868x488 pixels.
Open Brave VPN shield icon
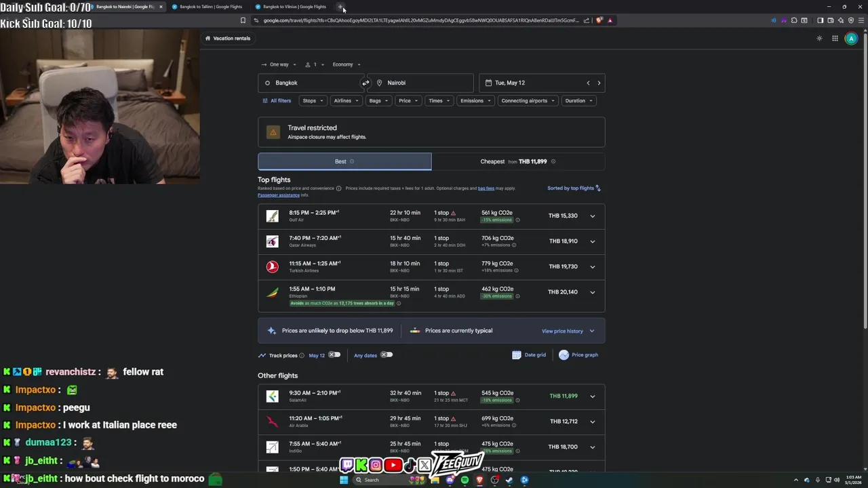(x=851, y=20)
